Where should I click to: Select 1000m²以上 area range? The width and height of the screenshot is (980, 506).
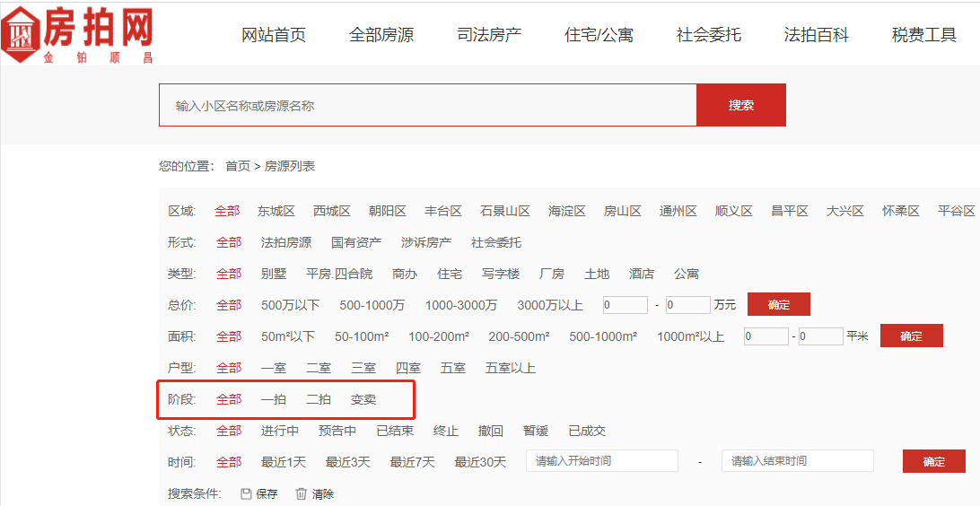tap(691, 336)
